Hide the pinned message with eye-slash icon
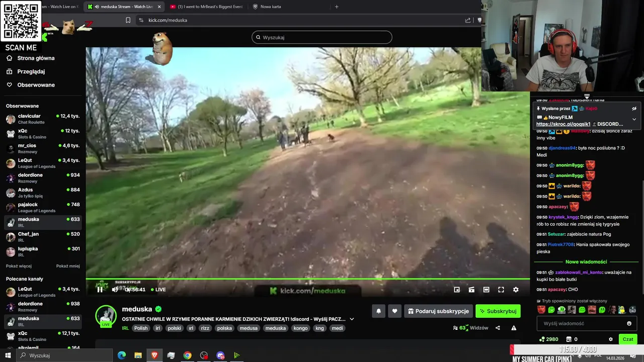Image resolution: width=644 pixels, height=362 pixels. click(634, 109)
